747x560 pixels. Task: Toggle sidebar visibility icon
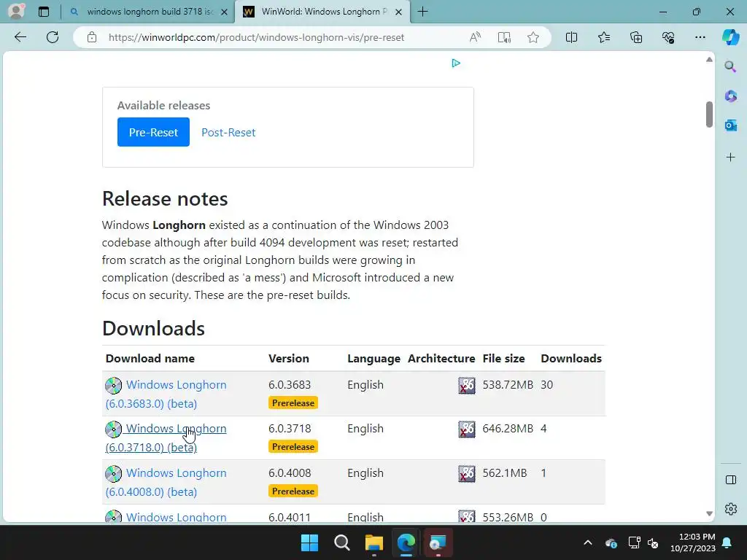[730, 480]
